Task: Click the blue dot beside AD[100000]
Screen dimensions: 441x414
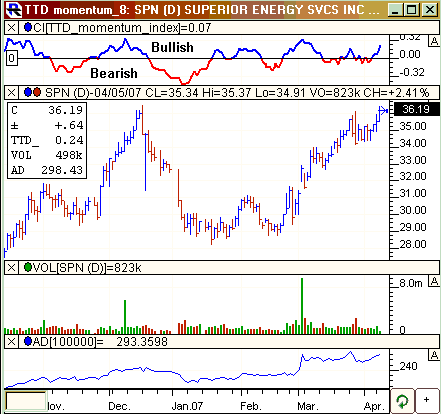Action: (28, 341)
